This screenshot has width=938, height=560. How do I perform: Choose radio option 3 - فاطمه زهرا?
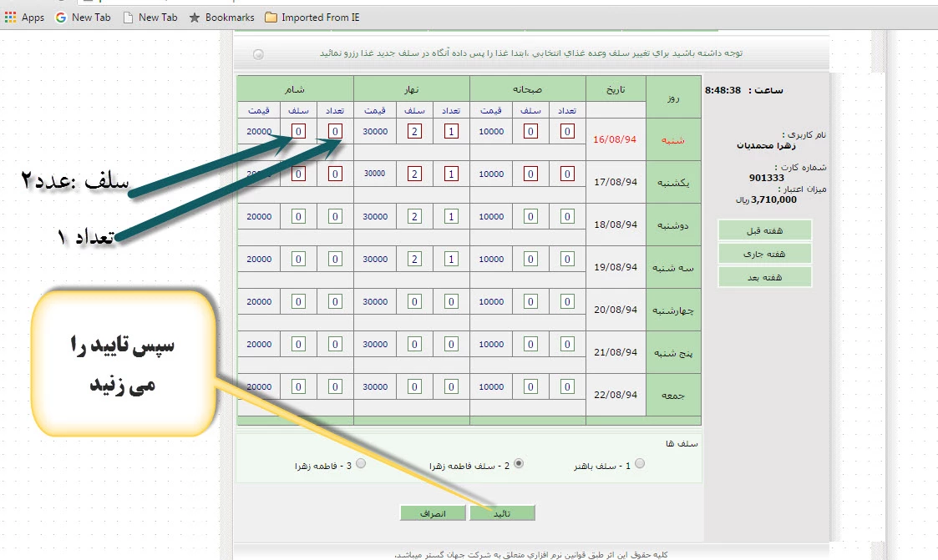(361, 464)
